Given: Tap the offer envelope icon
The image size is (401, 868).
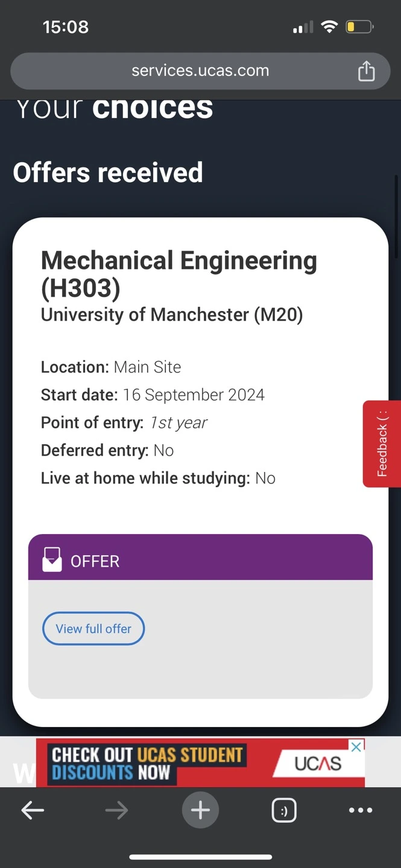Looking at the screenshot, I should [x=52, y=559].
